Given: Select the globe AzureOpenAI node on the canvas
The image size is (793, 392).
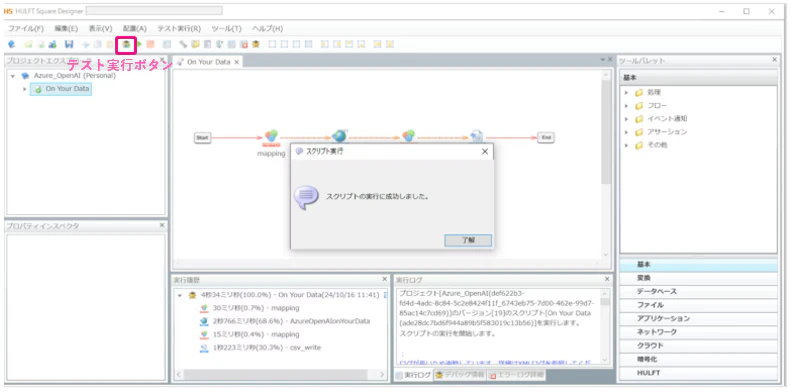Looking at the screenshot, I should point(339,137).
